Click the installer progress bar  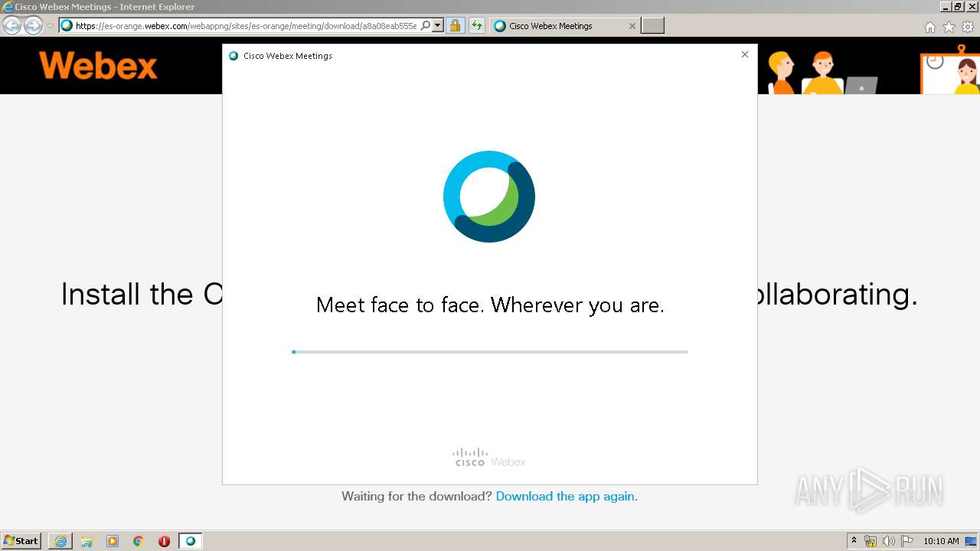point(490,352)
